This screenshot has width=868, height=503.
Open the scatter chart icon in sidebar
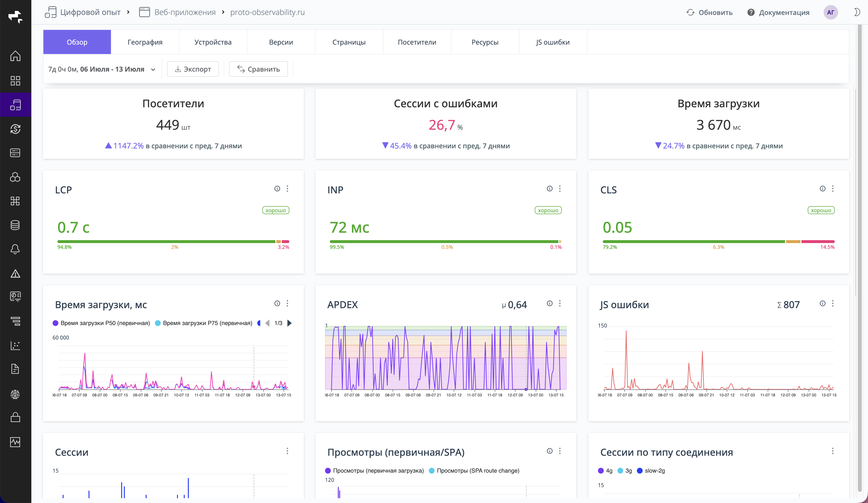tap(15, 346)
